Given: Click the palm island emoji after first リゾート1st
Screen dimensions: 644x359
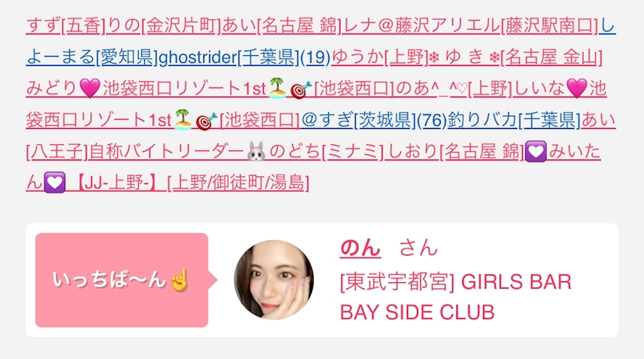Looking at the screenshot, I should pos(277,88).
